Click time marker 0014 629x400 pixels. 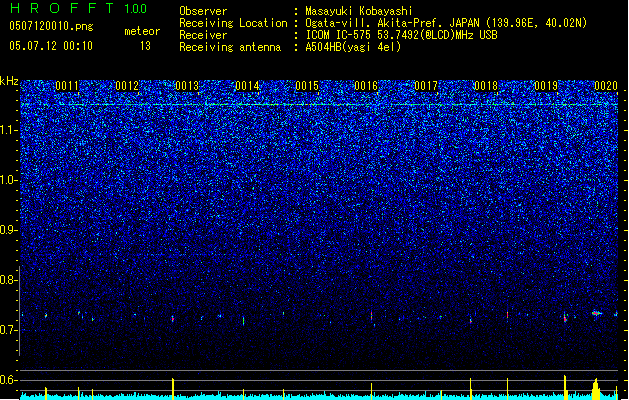[x=247, y=86]
